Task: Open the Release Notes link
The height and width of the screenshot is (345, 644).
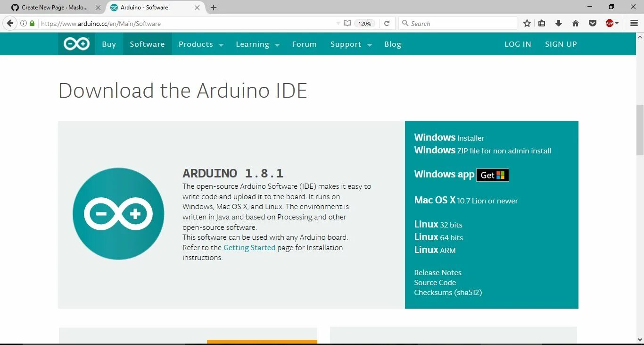Action: click(x=438, y=272)
